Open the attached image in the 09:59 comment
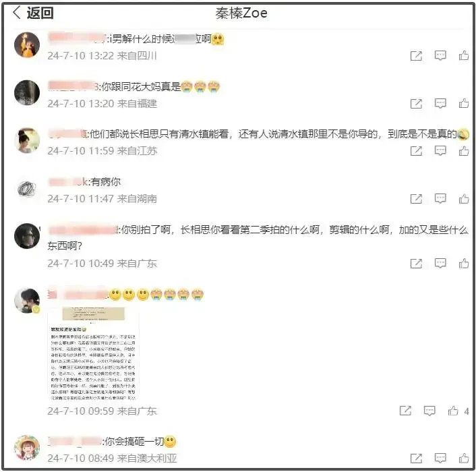 (93, 353)
